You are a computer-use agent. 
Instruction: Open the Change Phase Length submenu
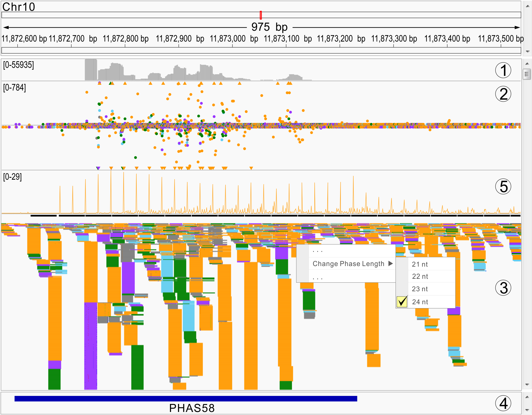point(352,264)
